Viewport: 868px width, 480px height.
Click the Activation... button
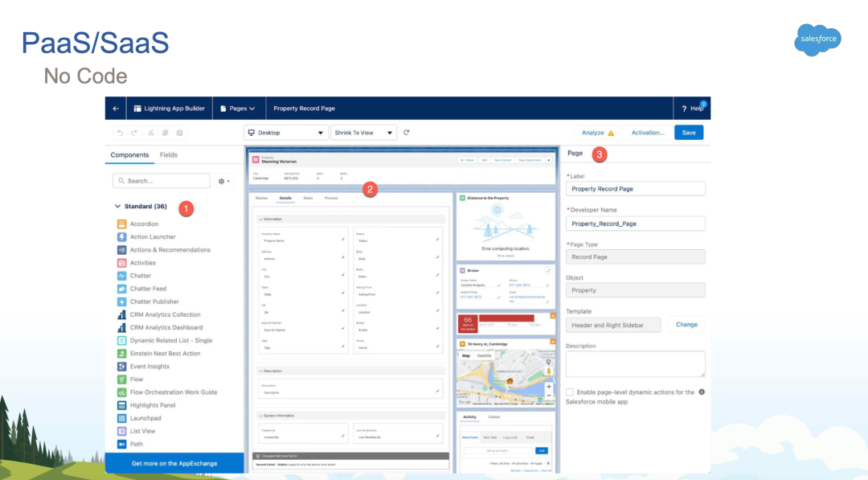pyautogui.click(x=648, y=133)
